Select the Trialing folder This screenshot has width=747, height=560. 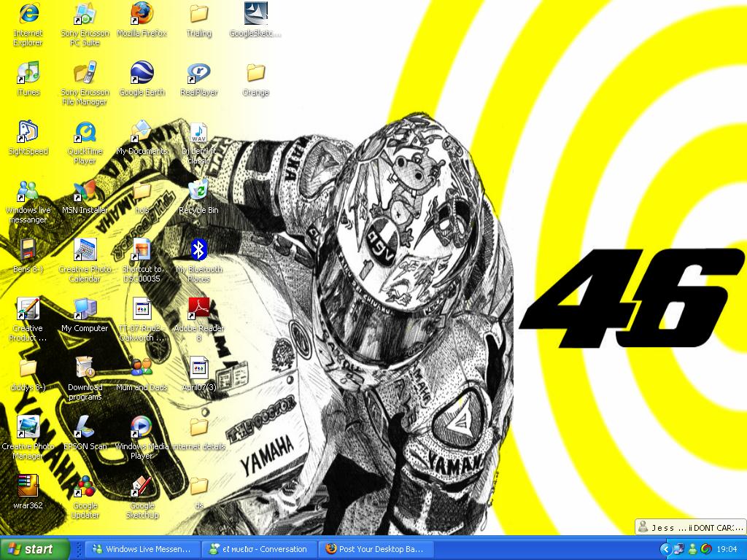pos(198,14)
